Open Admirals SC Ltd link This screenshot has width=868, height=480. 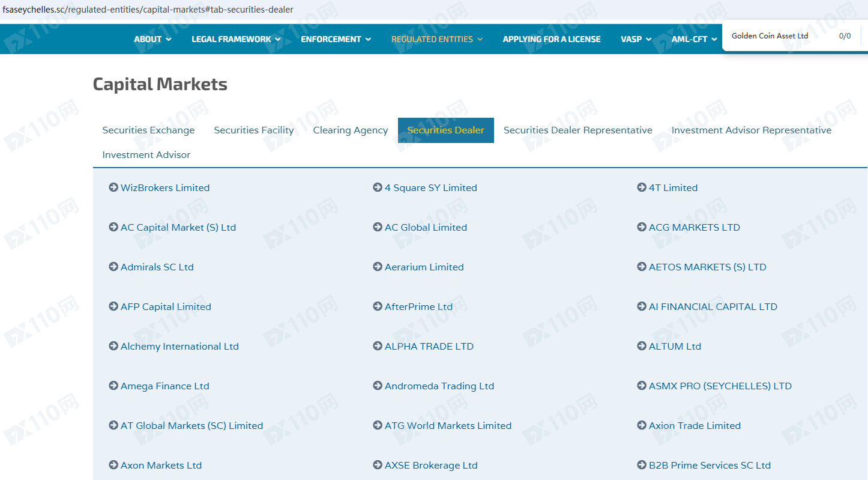click(157, 267)
